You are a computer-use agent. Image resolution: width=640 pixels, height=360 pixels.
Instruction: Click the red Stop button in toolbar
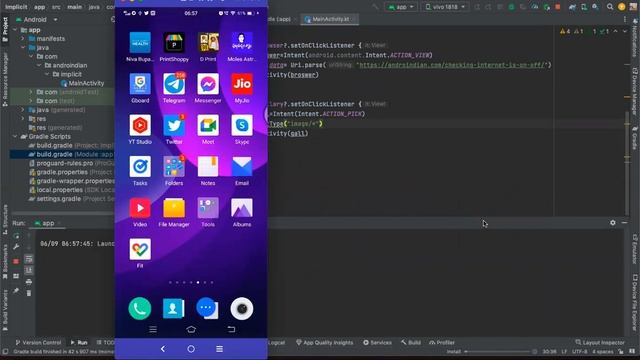pos(558,7)
